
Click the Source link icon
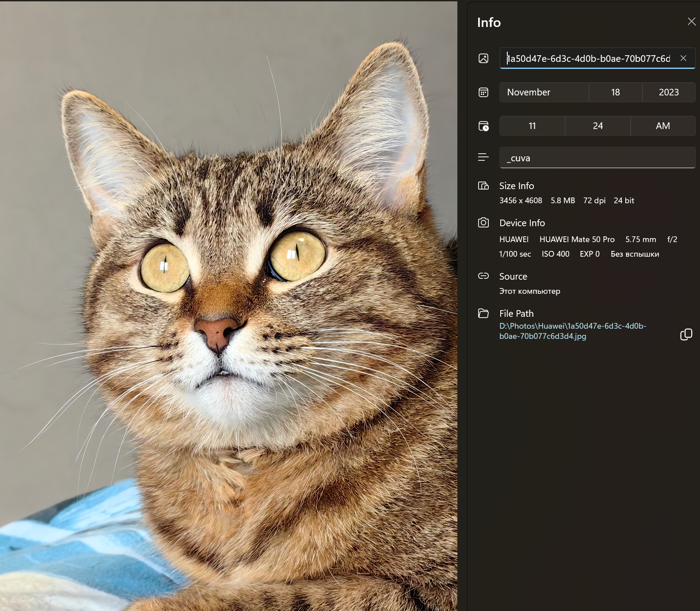pos(483,276)
